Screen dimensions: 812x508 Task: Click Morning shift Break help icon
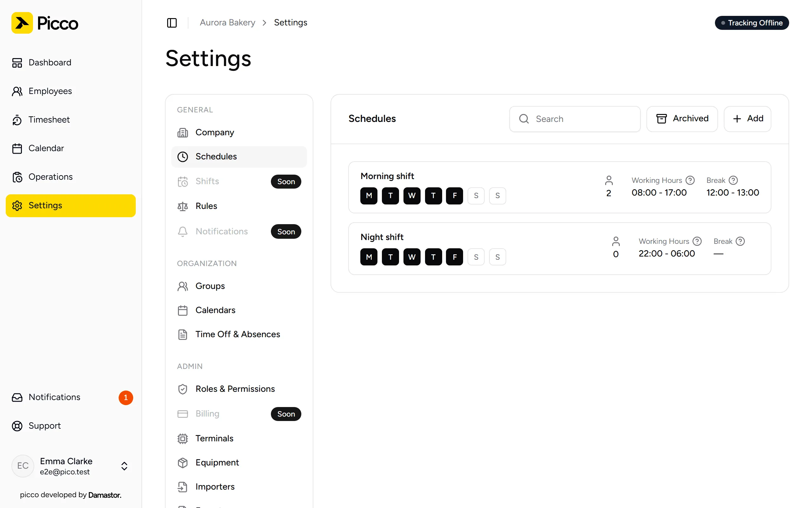[733, 180]
